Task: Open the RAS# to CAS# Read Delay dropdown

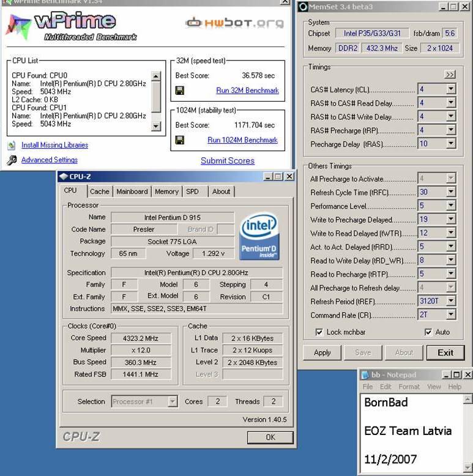Action: coord(451,103)
